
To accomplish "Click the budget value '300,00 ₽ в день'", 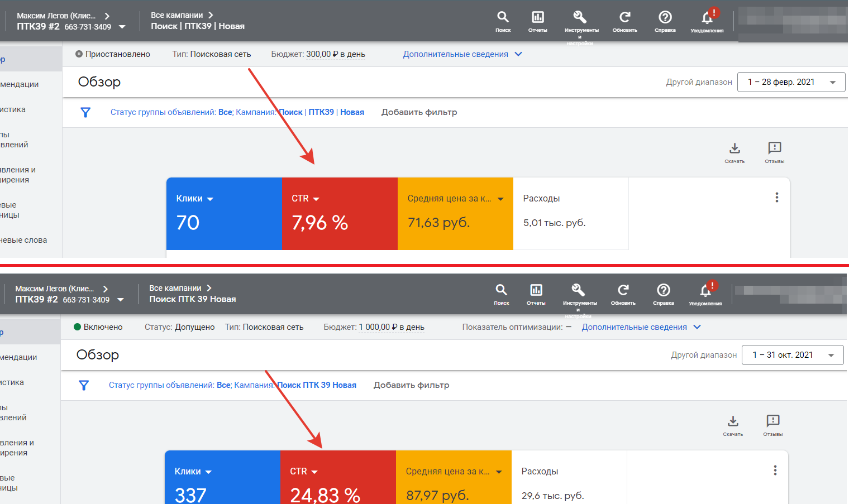I will [336, 54].
